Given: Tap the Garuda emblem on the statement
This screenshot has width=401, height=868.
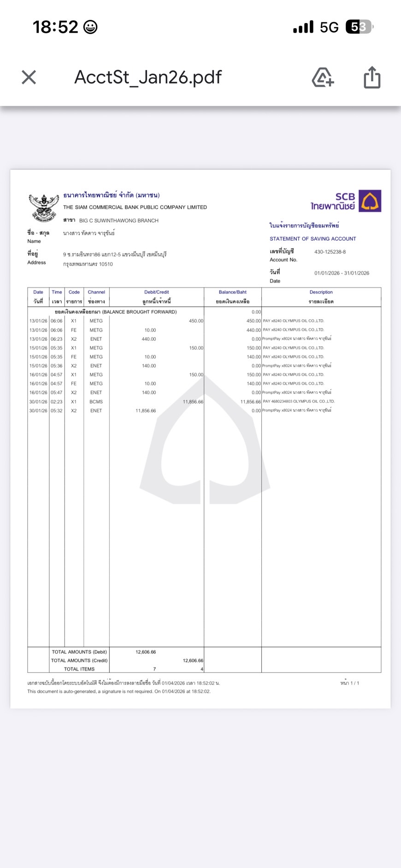Looking at the screenshot, I should click(x=43, y=207).
